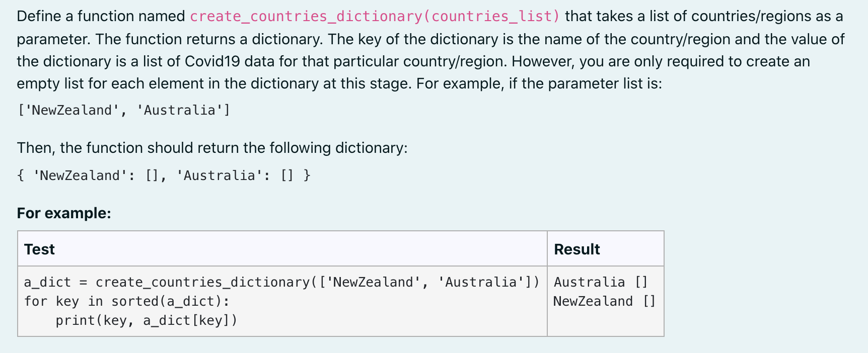Click the 'a_dict = create_countries_dictionary' code line
Viewport: 868px width, 353px height.
click(x=281, y=282)
